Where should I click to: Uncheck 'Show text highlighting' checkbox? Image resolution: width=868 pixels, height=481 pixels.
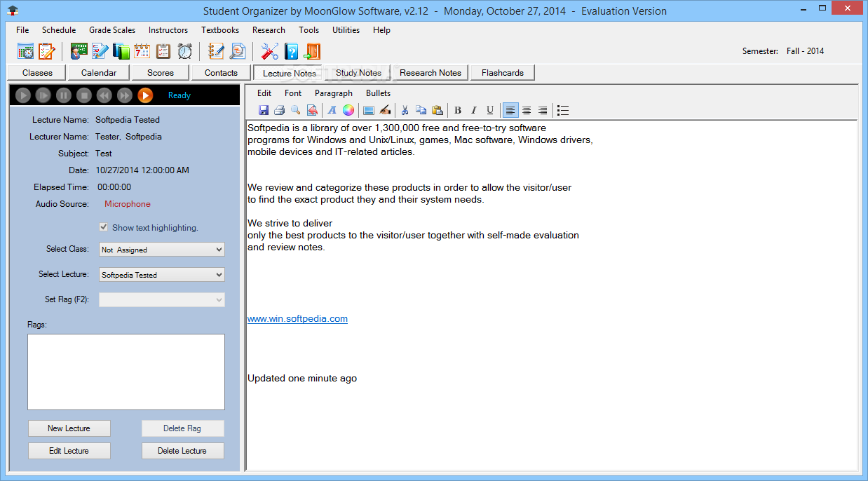coord(104,227)
